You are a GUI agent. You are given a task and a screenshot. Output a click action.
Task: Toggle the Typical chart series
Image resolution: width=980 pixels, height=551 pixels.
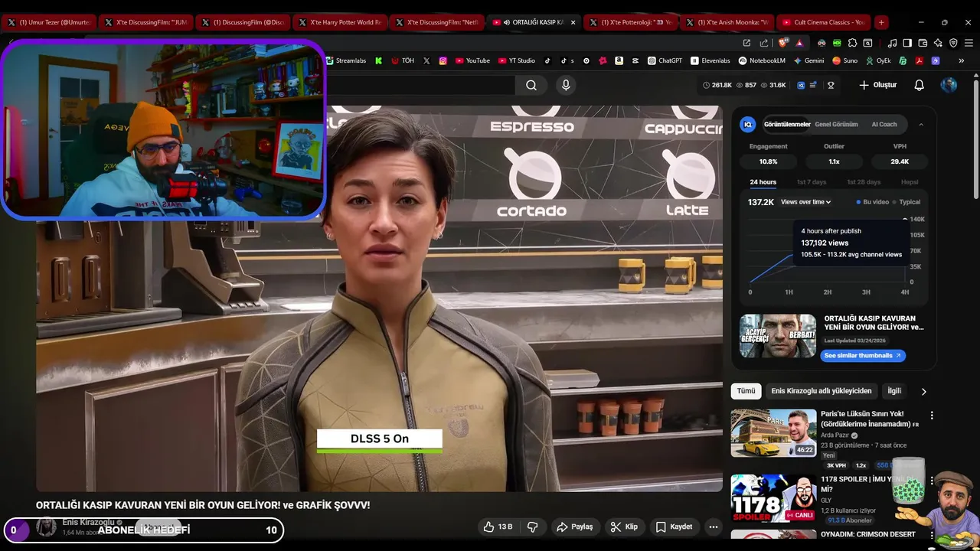tap(906, 202)
